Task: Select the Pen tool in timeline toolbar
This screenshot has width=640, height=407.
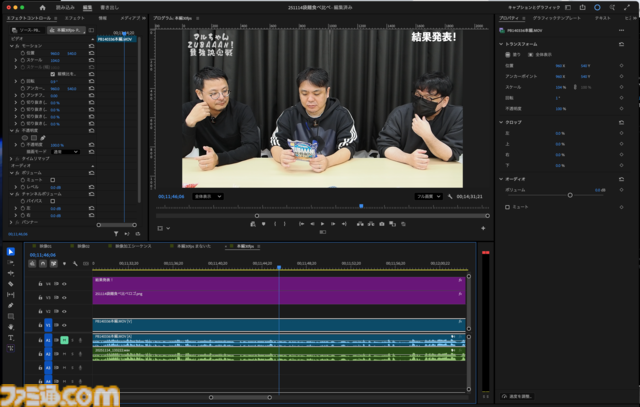Action: coord(11,305)
